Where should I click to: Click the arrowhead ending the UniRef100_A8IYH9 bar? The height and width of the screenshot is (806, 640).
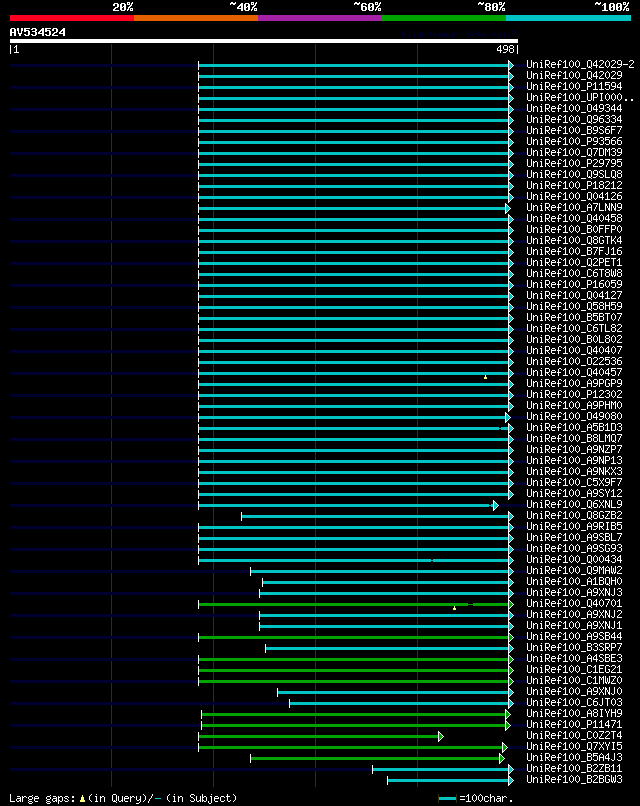[508, 715]
